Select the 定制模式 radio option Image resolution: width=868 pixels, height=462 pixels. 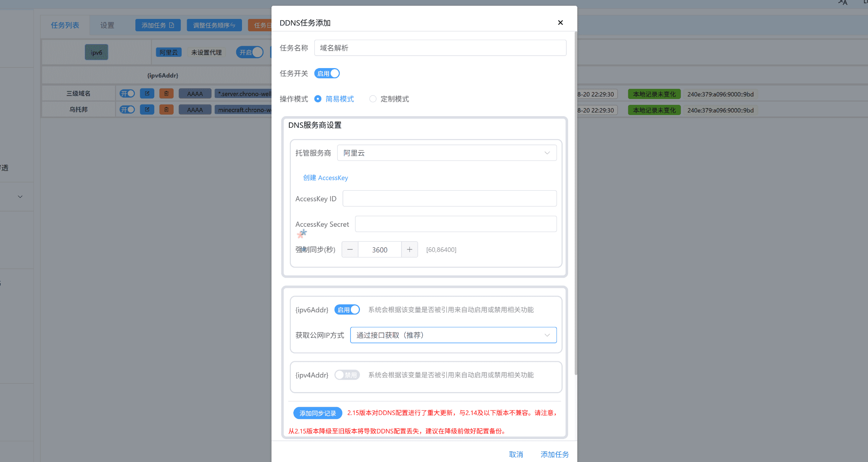tap(373, 99)
